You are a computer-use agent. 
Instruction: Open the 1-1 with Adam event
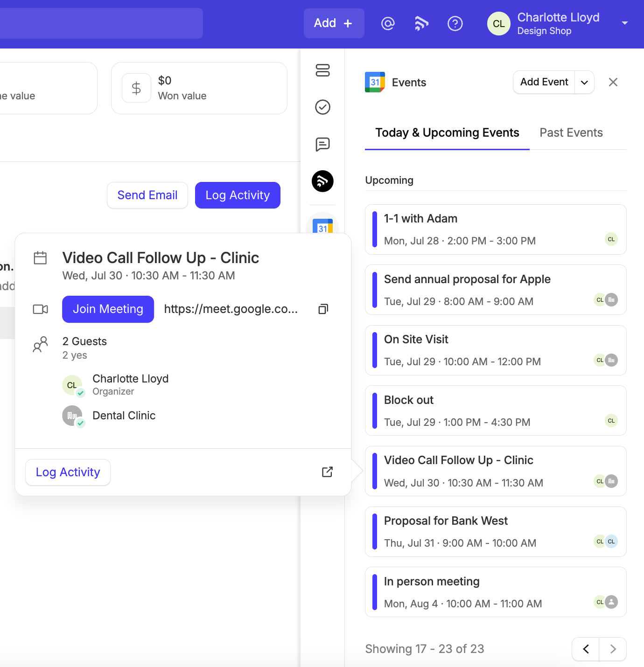coord(496,229)
